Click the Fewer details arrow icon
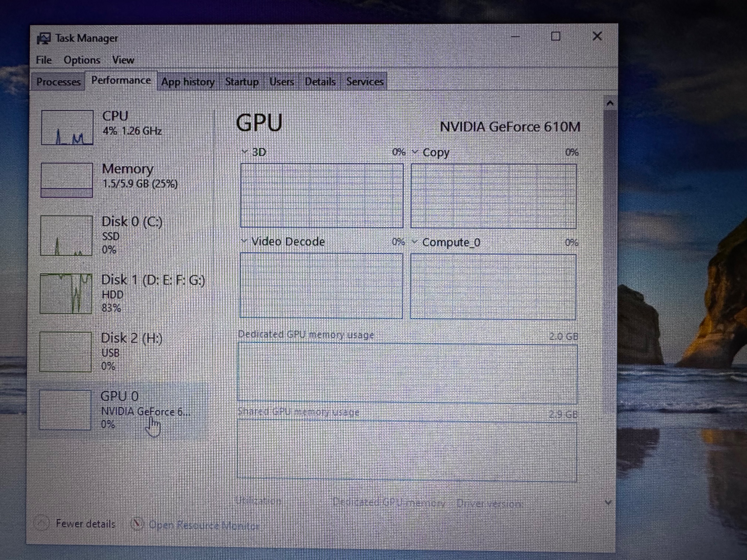Screen dimensions: 747x560 42,524
